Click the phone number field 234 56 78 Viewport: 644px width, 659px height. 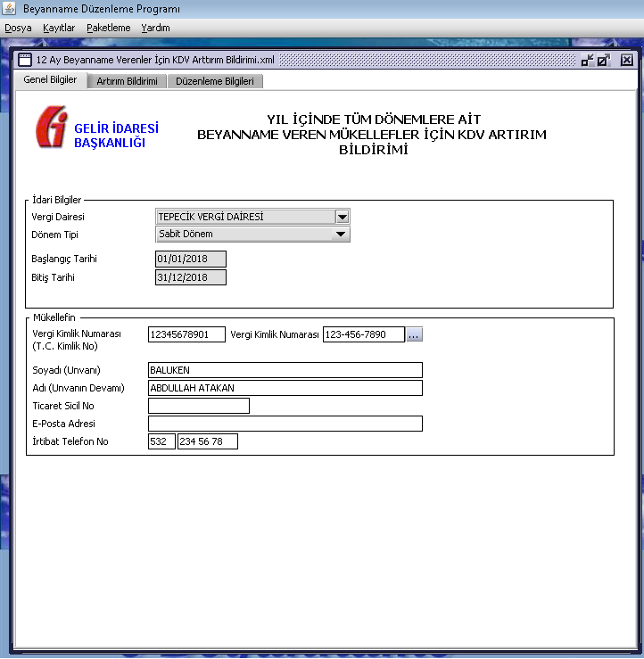pos(208,441)
